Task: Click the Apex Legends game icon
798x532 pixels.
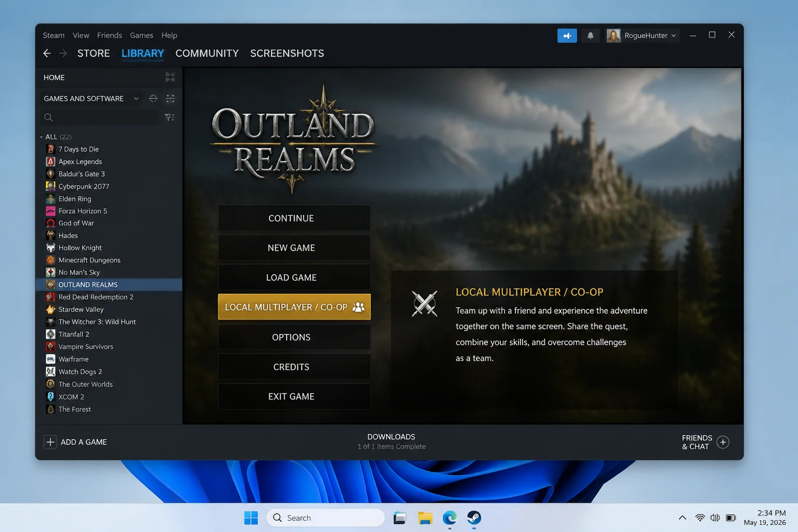Action: point(50,162)
